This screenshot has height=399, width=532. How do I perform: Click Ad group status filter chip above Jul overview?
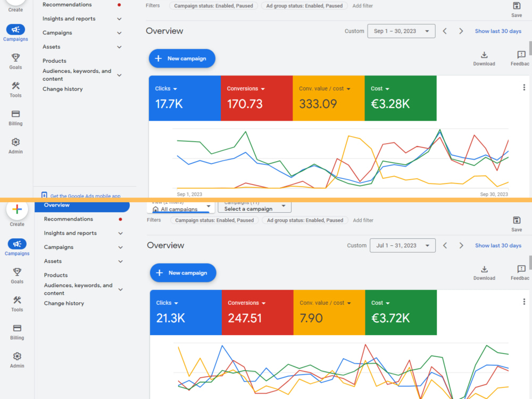305,220
